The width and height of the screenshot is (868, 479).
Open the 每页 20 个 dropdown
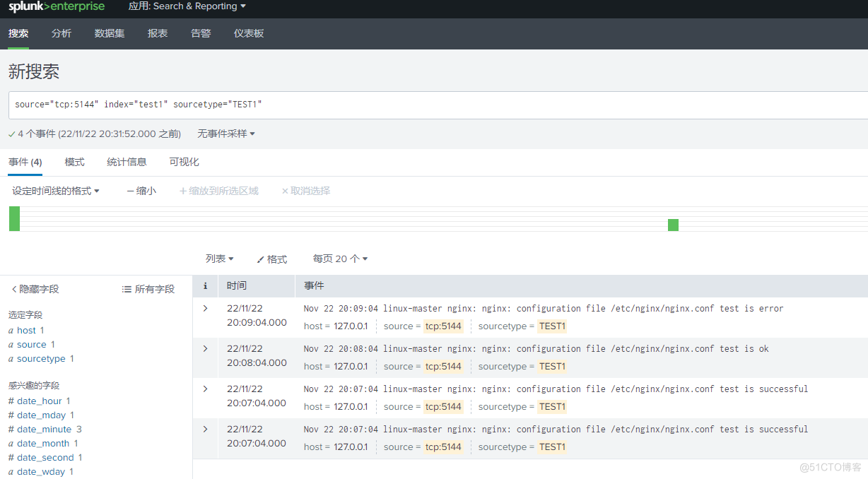[x=340, y=259]
